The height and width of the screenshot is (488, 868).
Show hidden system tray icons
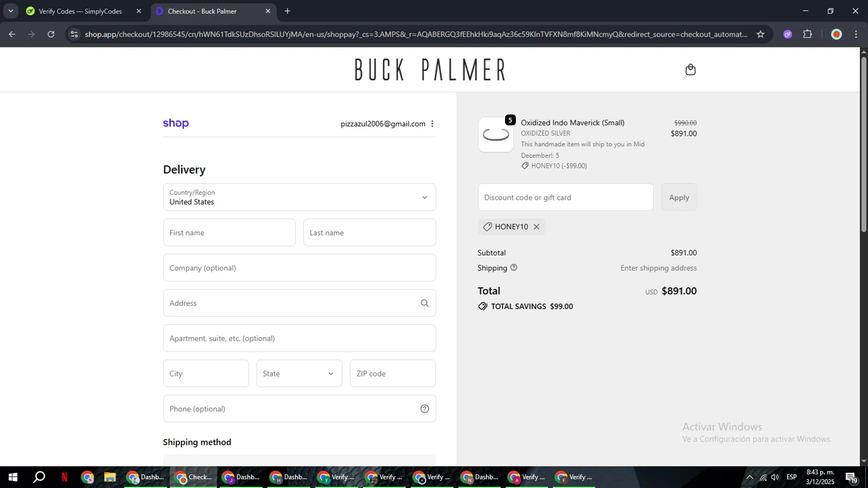749,477
